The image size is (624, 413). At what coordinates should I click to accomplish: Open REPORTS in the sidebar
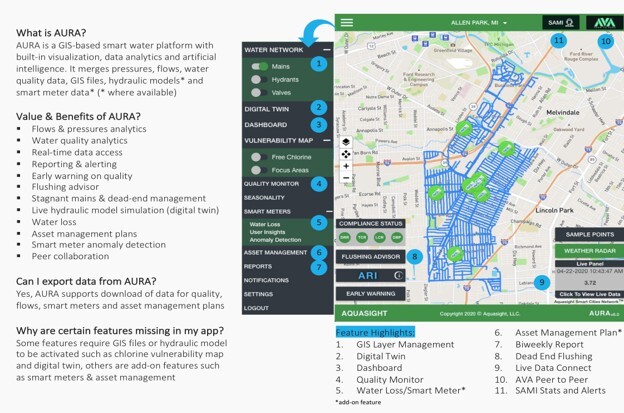point(258,266)
